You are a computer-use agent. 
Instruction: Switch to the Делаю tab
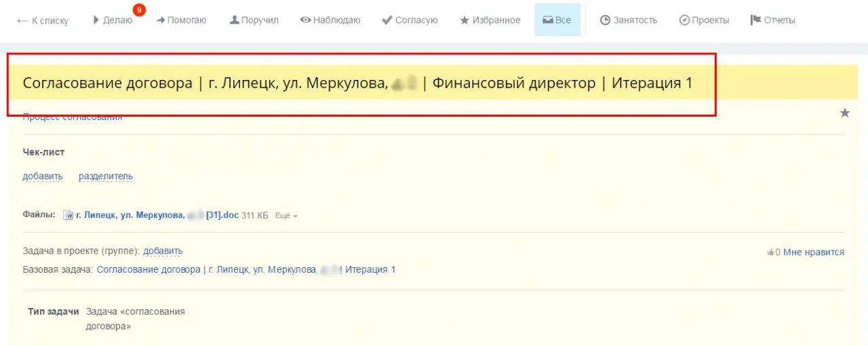point(113,20)
